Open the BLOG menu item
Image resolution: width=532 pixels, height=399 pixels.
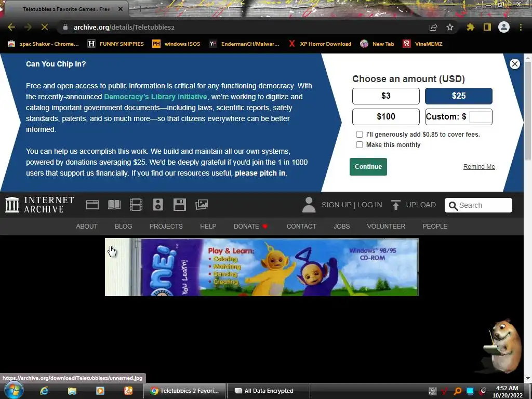coord(124,227)
